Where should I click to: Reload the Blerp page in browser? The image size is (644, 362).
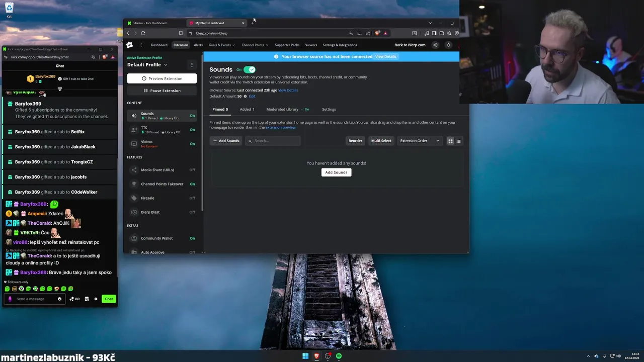[143, 33]
